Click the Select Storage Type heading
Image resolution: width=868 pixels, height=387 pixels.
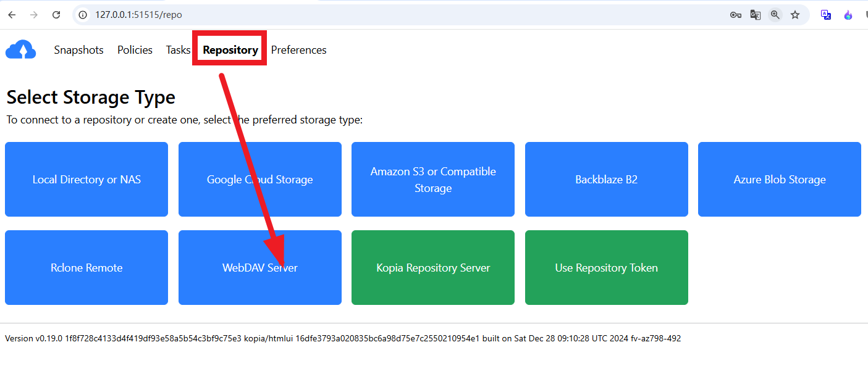click(91, 98)
